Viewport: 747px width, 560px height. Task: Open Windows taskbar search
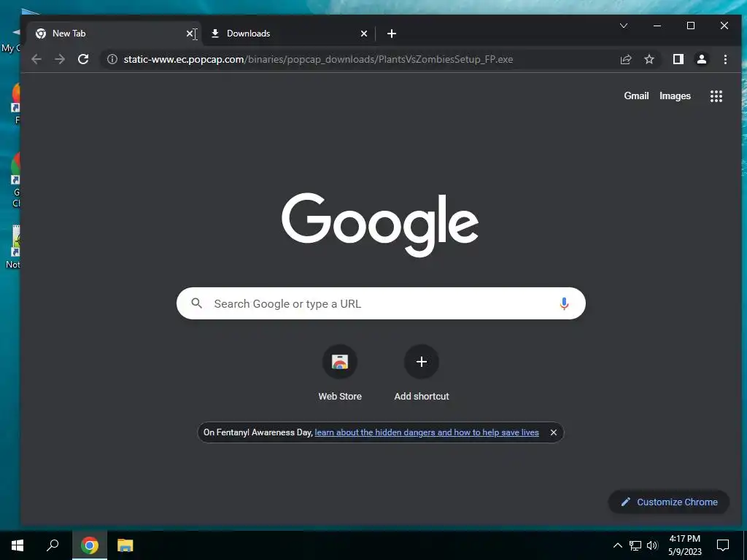tap(53, 545)
